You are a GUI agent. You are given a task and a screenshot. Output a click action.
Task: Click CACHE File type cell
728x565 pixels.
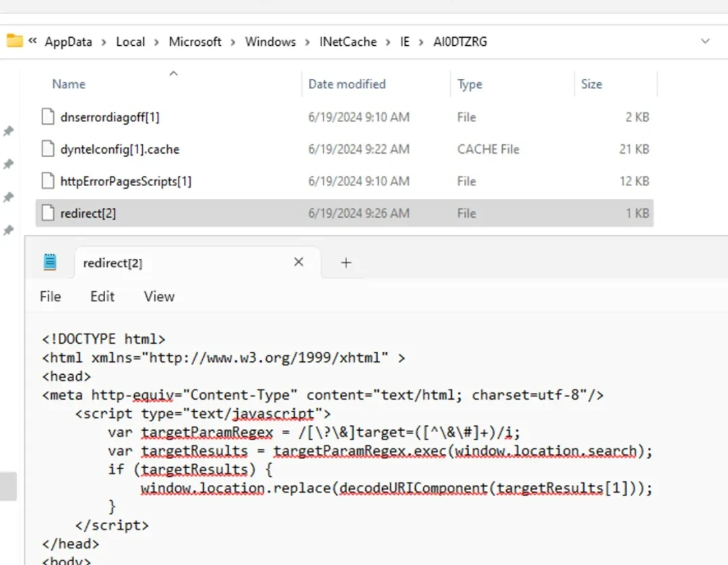[488, 149]
